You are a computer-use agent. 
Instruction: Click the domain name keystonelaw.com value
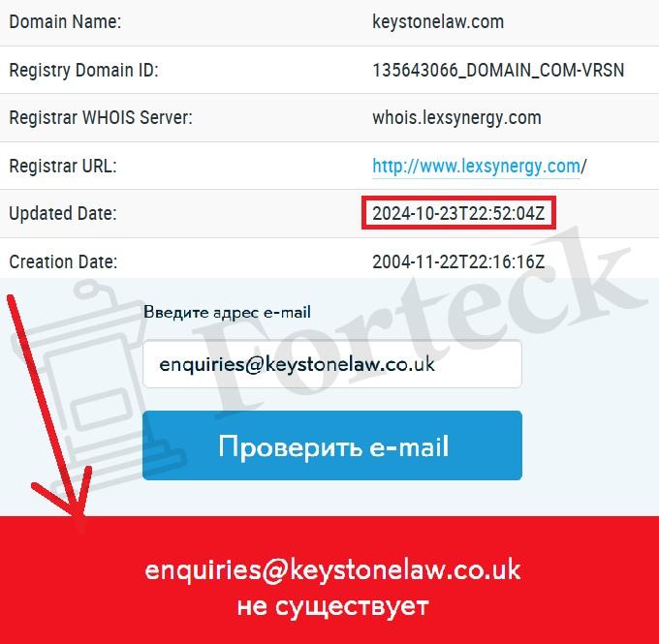438,22
